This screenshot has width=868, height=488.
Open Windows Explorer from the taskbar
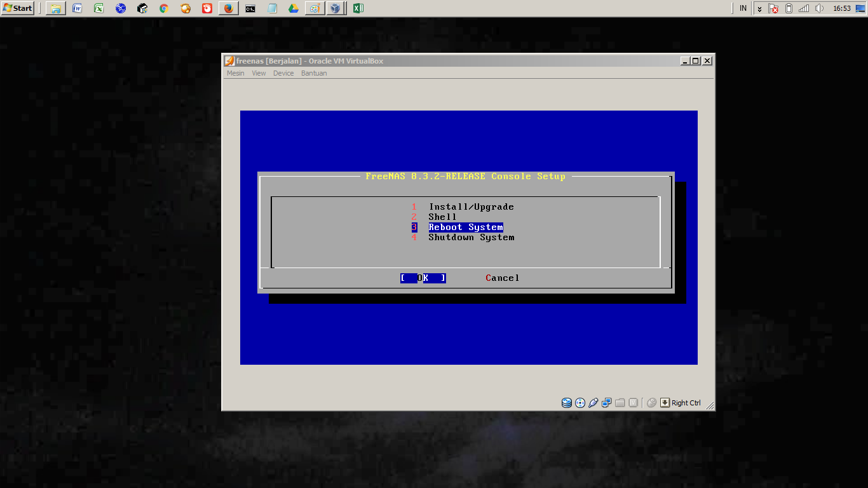pos(56,8)
